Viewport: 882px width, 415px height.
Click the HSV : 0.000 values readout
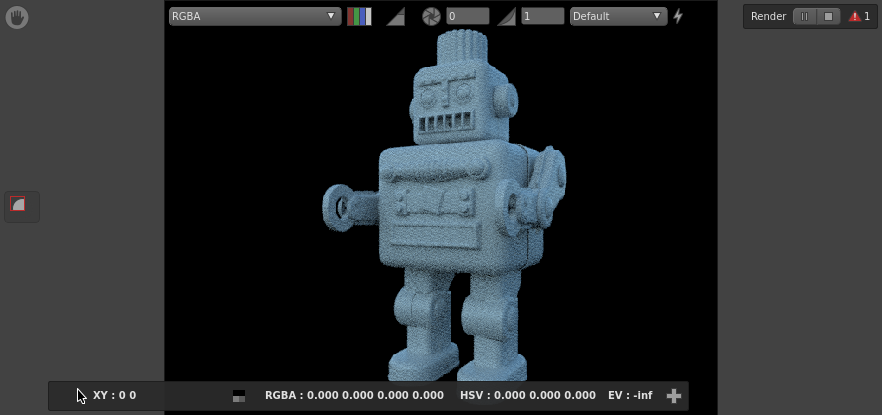528,395
